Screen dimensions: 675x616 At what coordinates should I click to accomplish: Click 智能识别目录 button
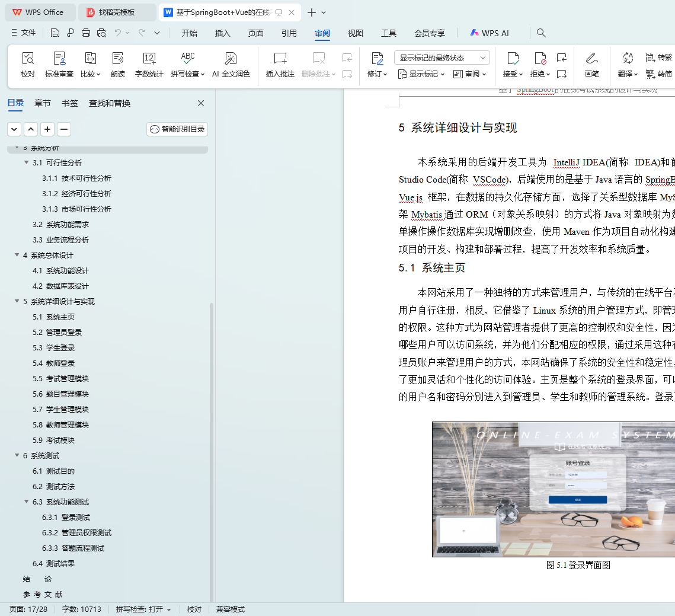[177, 129]
